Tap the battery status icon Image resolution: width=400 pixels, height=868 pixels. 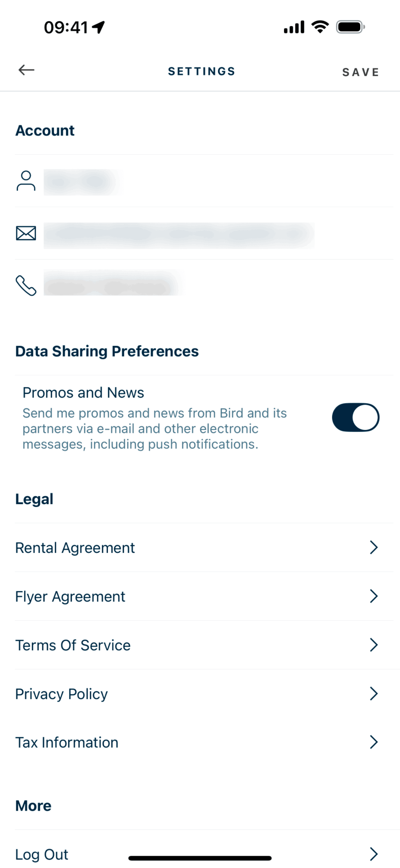(350, 27)
